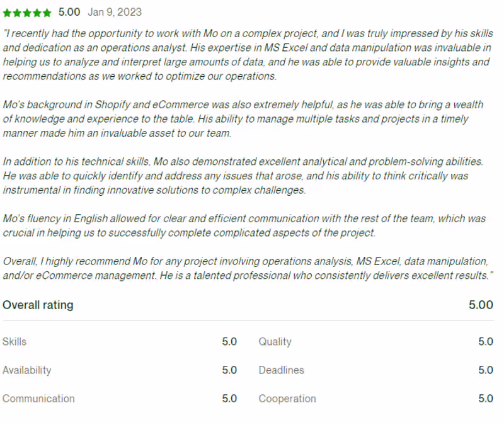Select the Skills rating label
Screen dimensions: 504x425
point(14,342)
